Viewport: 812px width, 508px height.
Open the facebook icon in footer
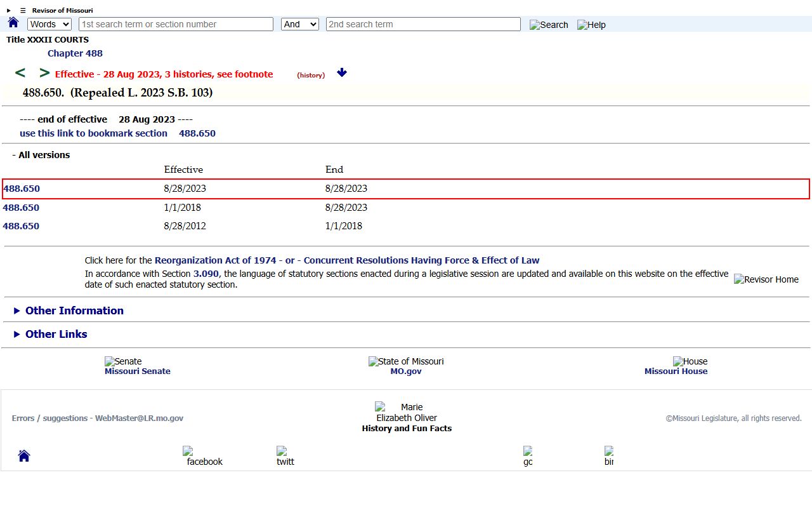point(204,456)
